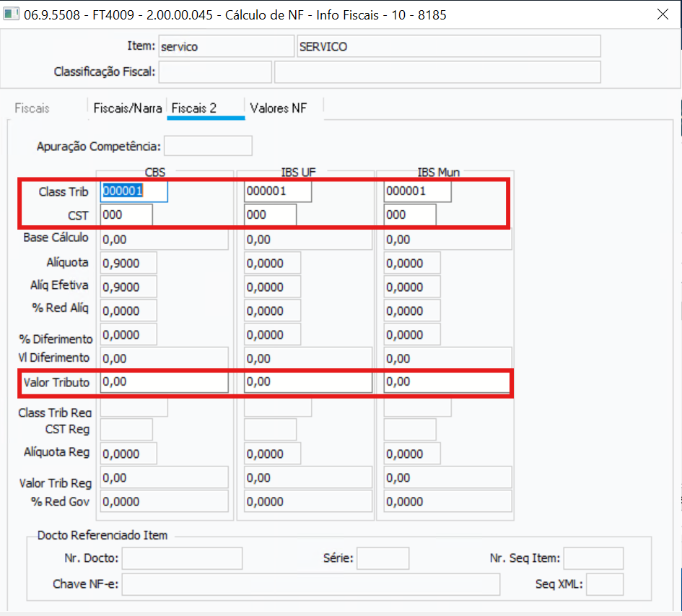
Task: Click the IBS Mun Alíquota field
Action: point(412,263)
